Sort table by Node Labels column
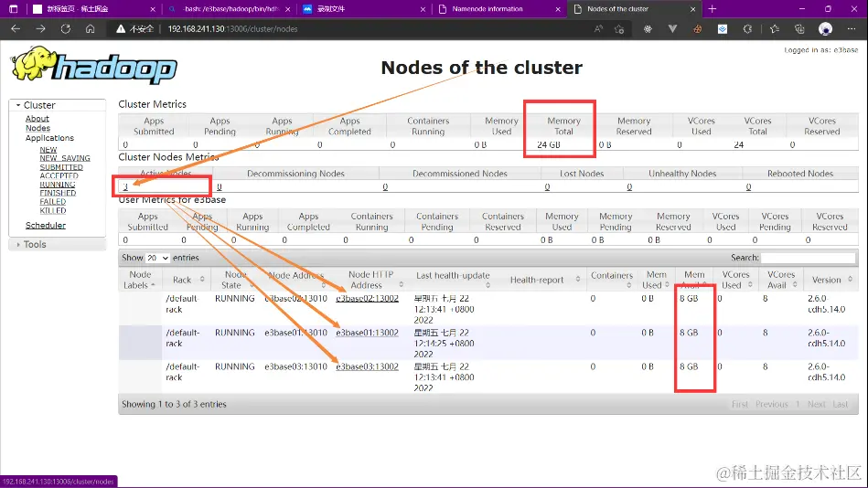 pyautogui.click(x=140, y=280)
